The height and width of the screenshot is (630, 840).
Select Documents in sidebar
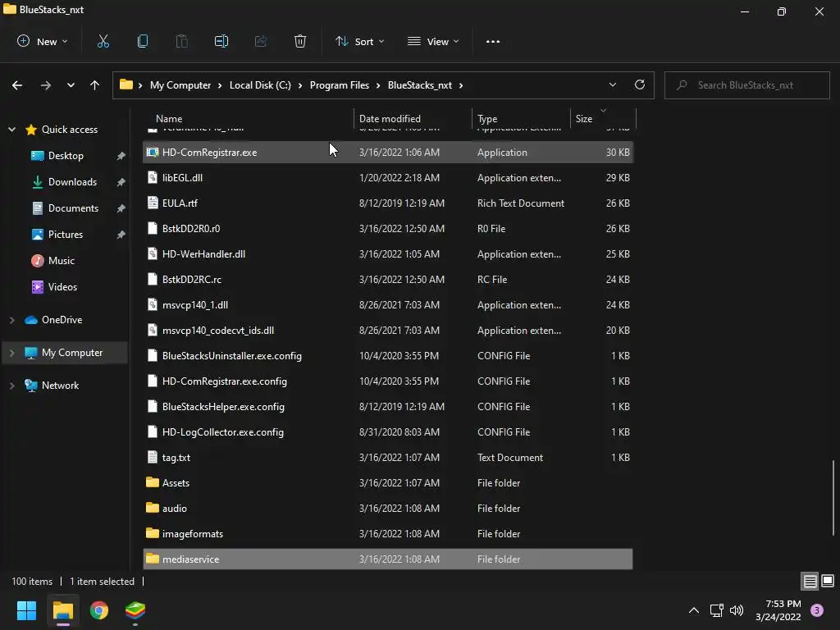[73, 208]
